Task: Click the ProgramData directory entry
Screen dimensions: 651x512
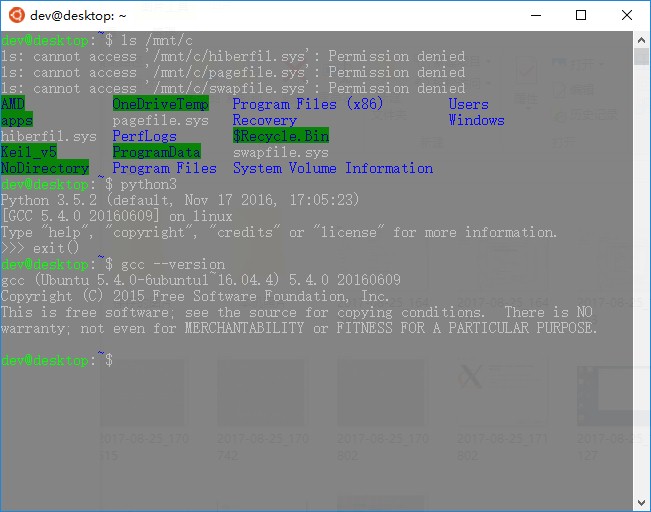Action: (x=156, y=152)
